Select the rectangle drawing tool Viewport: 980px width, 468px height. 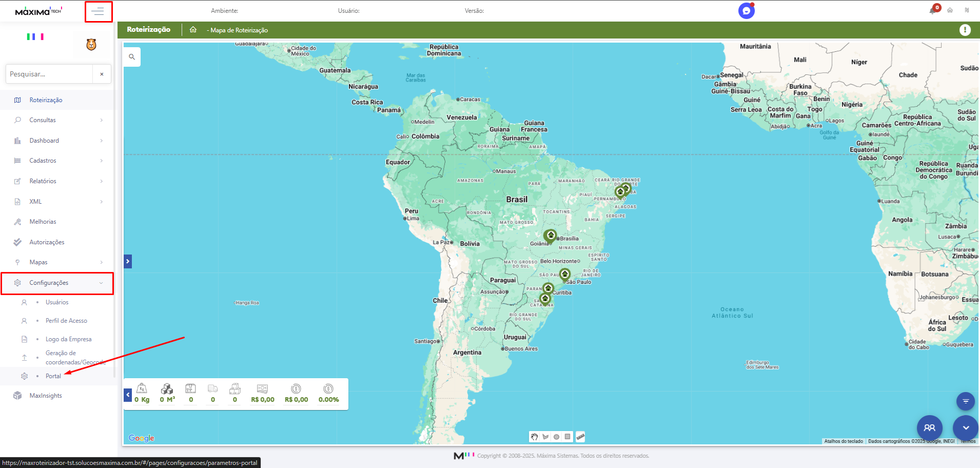point(567,437)
